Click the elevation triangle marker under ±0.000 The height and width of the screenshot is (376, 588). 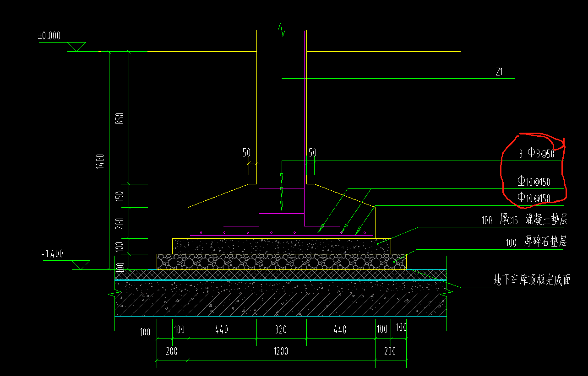pyautogui.click(x=76, y=47)
